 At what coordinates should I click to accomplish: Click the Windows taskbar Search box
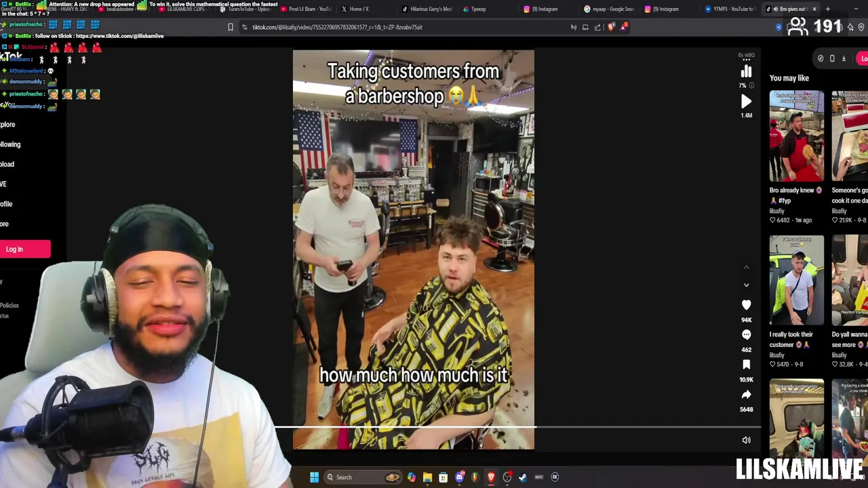363,477
